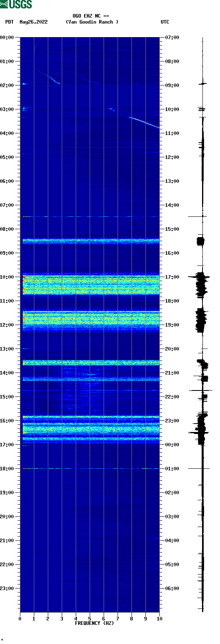Click the 08:00 UTC time label
This screenshot has width=220, height=644.
tap(172, 61)
